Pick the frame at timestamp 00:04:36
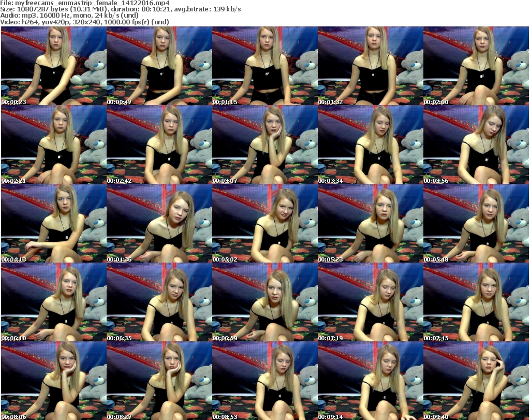Screen dimensions: 530x420 click(159, 224)
